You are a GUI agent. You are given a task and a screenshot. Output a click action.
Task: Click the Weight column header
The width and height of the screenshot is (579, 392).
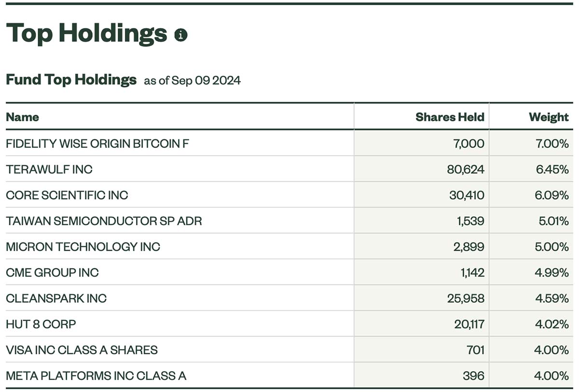(x=549, y=117)
